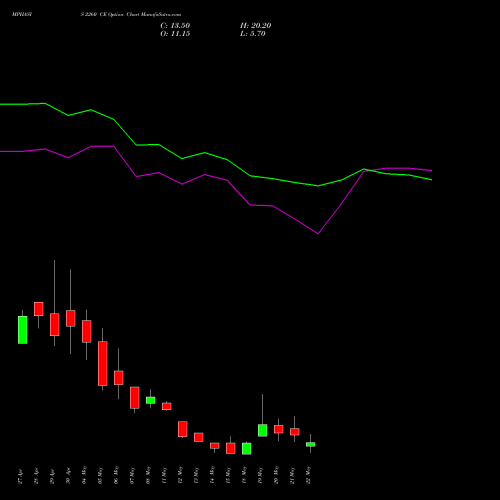The width and height of the screenshot is (500, 500).
Task: Click the 14 May date label
Action: [x=212, y=475]
